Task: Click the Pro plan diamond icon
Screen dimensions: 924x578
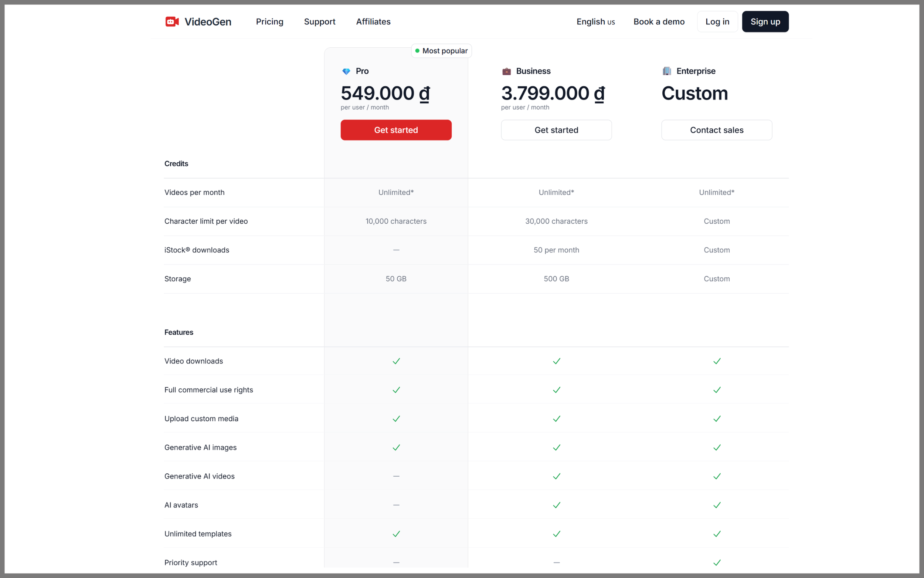Action: pos(346,71)
